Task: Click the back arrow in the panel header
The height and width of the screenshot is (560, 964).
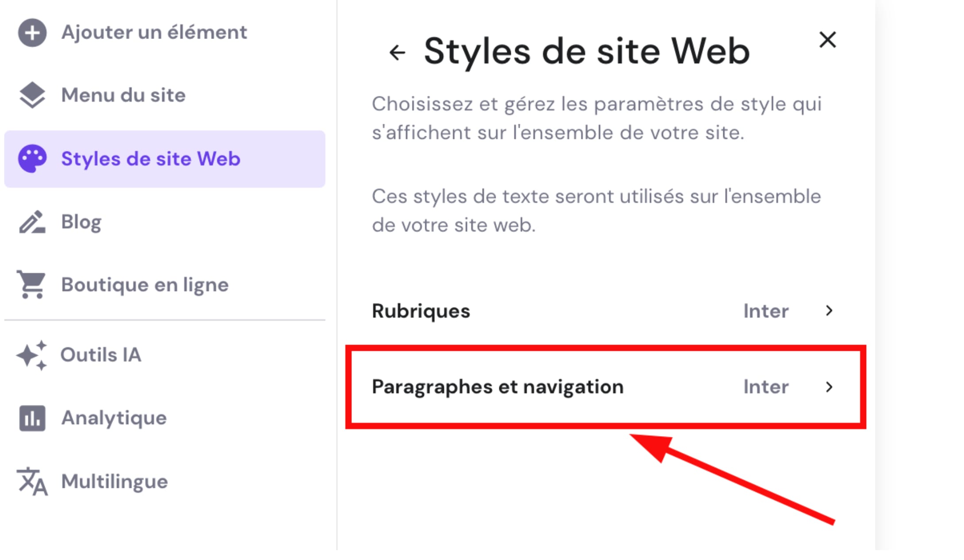Action: coord(398,51)
